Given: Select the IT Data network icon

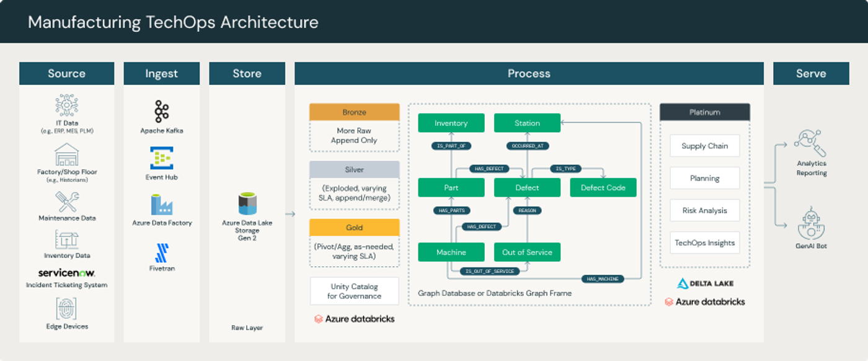Looking at the screenshot, I should point(67,106).
